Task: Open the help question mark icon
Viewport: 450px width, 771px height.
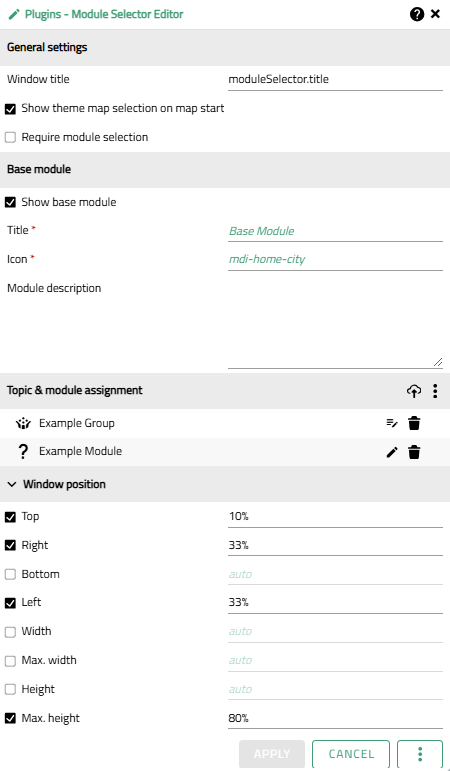Action: 417,14
